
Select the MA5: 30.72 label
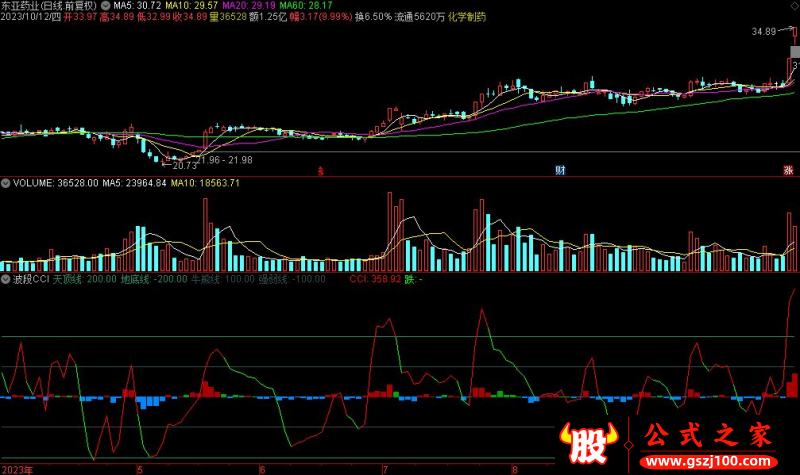click(137, 6)
